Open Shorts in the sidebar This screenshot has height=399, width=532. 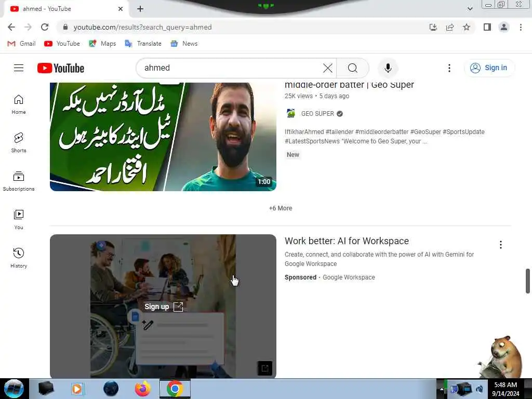pos(19,143)
